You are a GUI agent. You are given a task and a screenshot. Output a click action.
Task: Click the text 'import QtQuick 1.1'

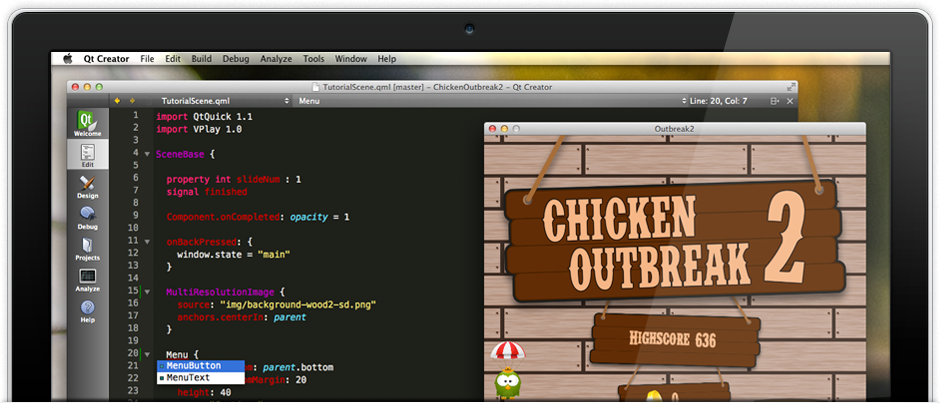tap(204, 116)
